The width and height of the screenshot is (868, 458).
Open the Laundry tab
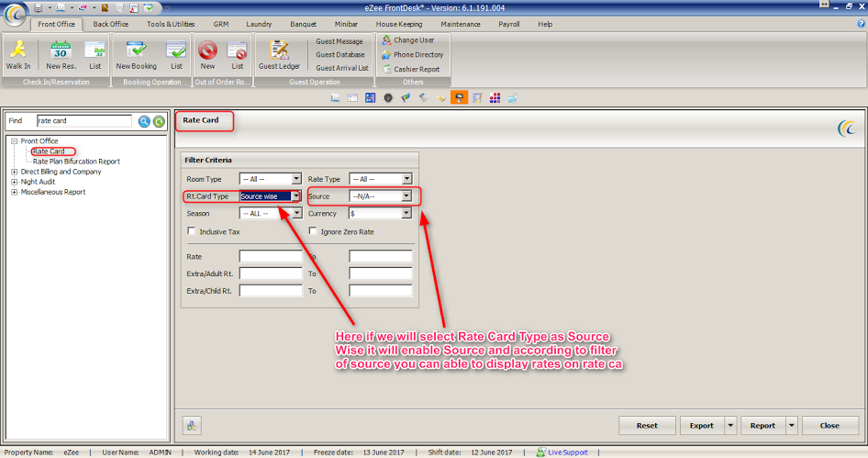pyautogui.click(x=259, y=25)
